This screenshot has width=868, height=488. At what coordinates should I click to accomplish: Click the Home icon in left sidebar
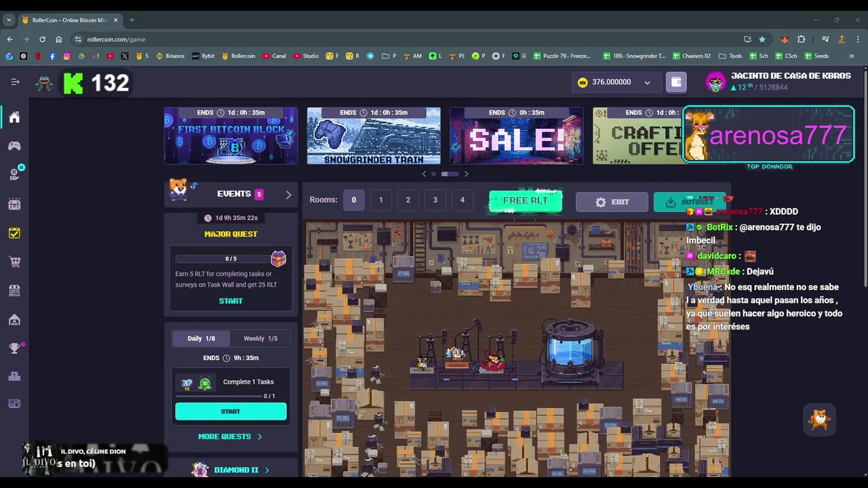pos(14,118)
